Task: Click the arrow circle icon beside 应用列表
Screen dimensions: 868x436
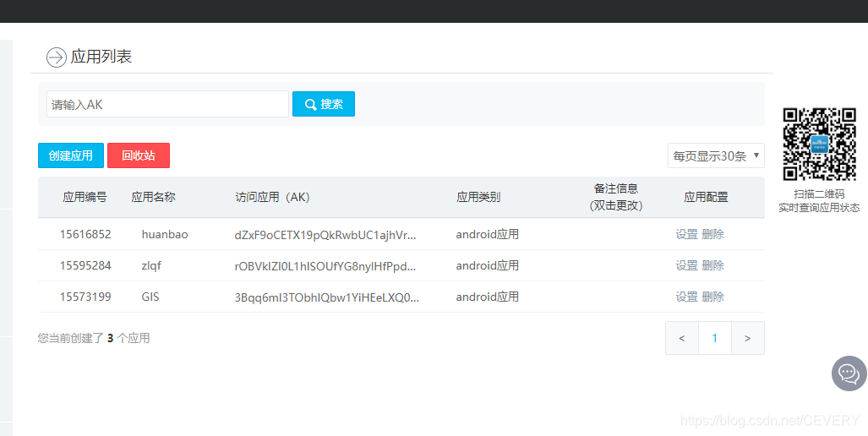Action: coord(57,57)
